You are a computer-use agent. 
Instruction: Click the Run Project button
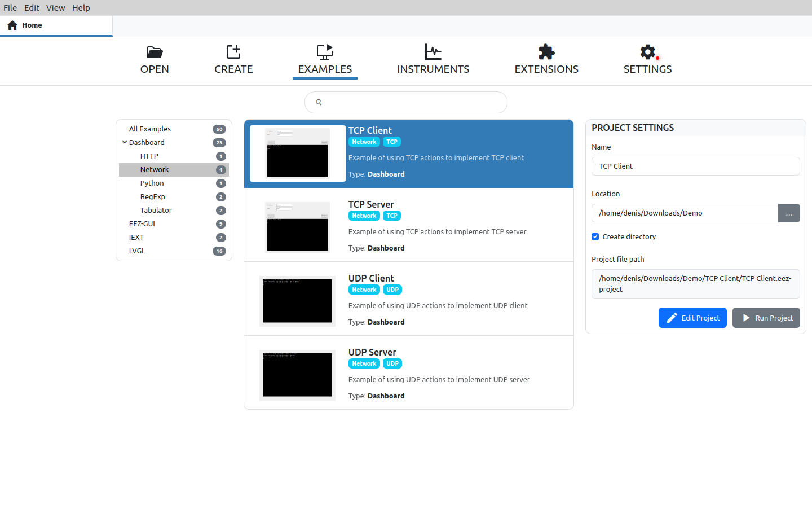(766, 318)
